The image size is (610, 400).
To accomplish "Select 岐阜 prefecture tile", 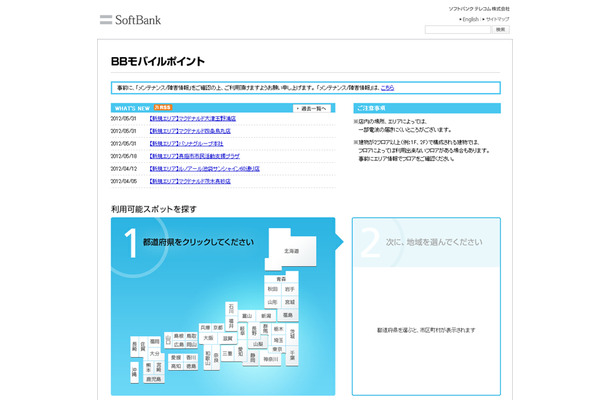I will [x=243, y=331].
